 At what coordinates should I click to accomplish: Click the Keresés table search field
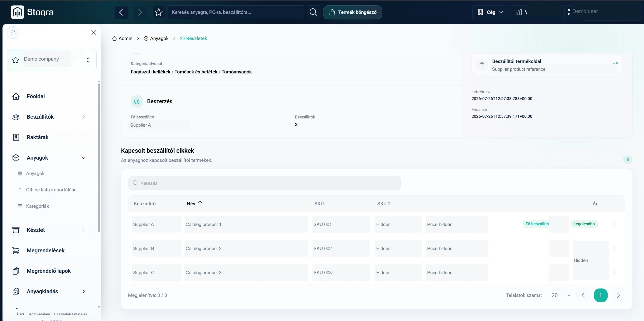[x=264, y=183]
